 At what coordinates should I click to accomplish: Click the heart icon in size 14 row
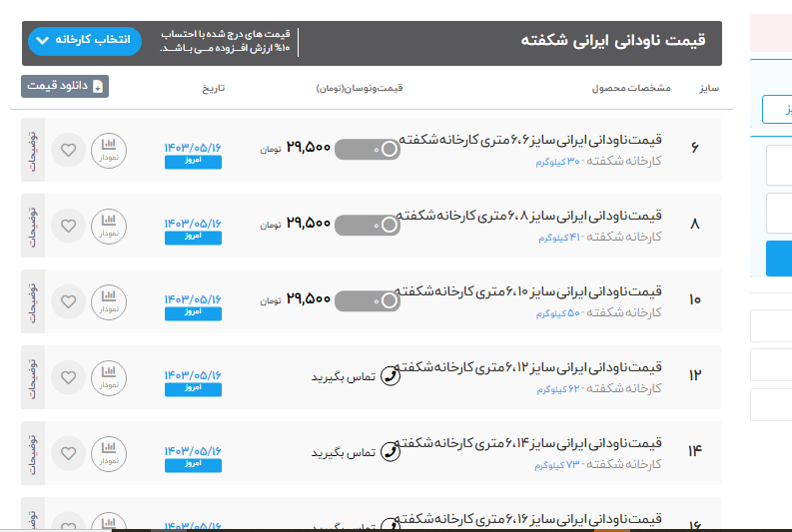[68, 453]
